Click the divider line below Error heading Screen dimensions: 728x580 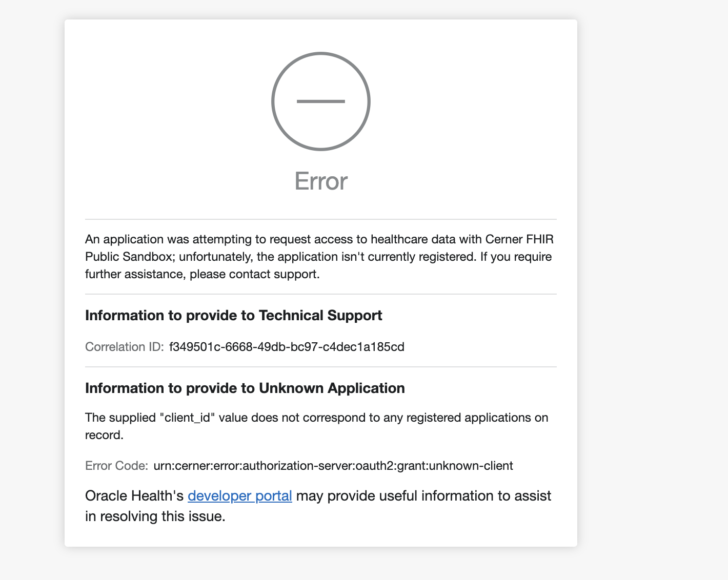(x=320, y=219)
